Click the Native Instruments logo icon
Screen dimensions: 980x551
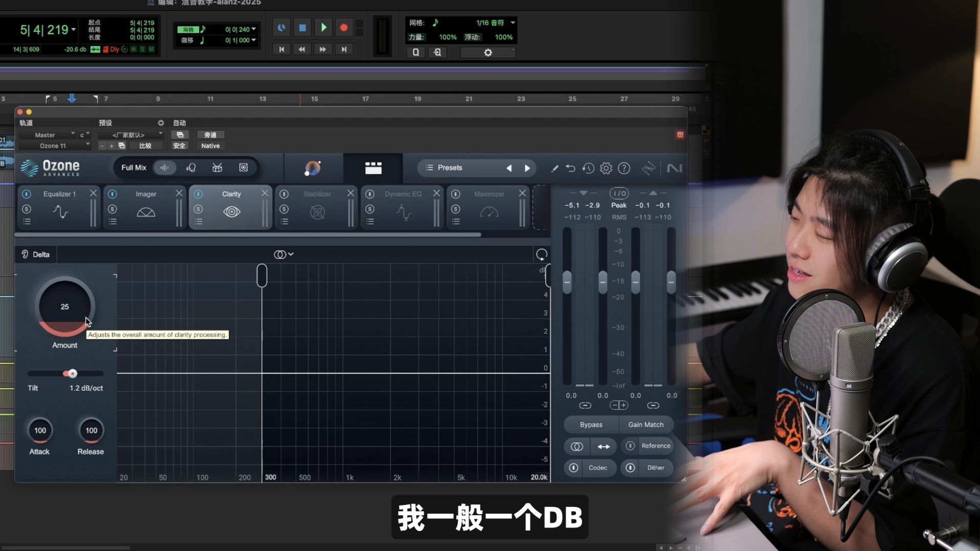(x=674, y=168)
